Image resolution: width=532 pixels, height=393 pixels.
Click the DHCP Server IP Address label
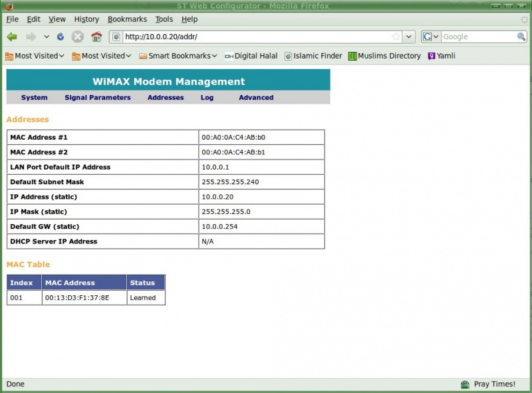tap(54, 241)
